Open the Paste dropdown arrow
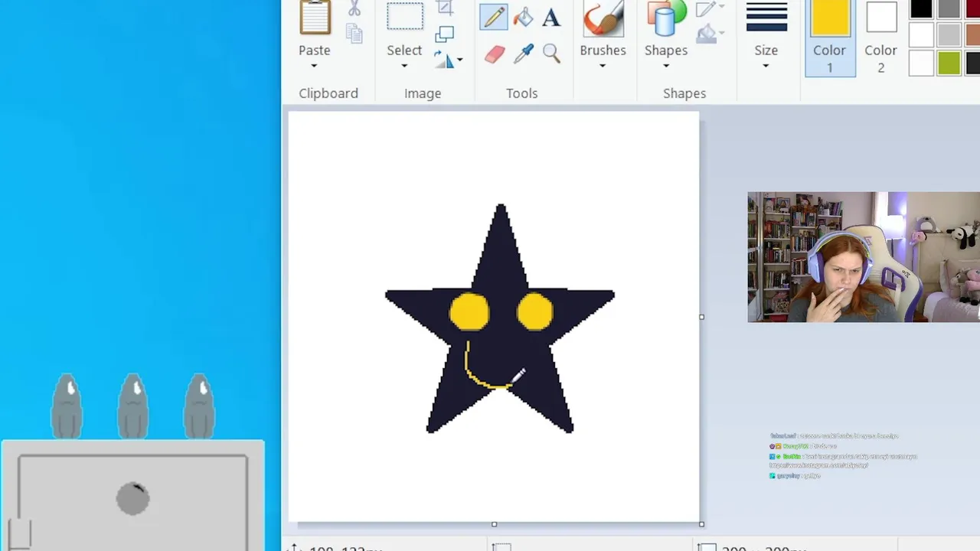 pos(315,67)
